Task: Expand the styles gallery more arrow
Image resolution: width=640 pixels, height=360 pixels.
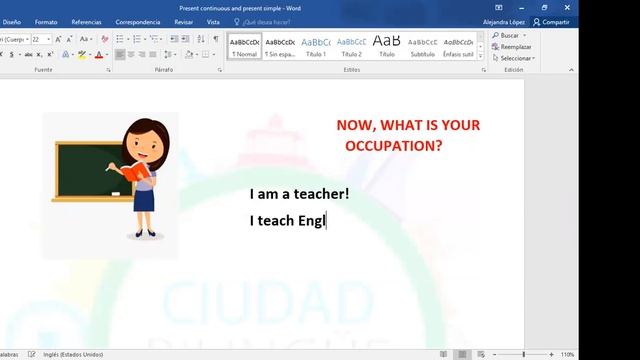Action: coord(480,56)
